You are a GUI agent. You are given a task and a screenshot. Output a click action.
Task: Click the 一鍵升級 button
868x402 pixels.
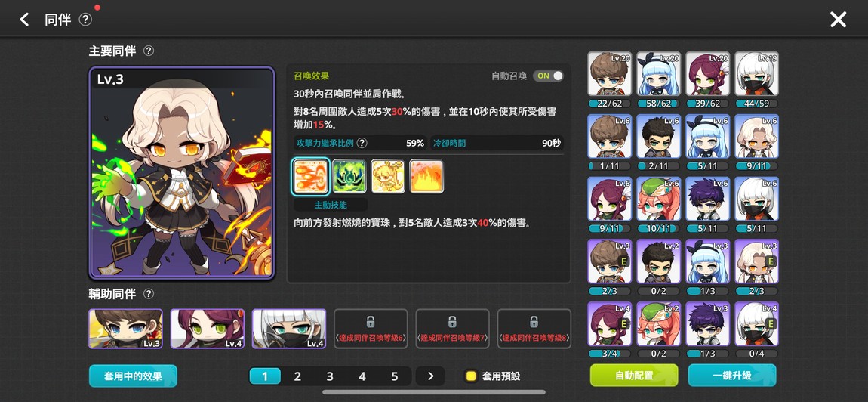click(732, 376)
